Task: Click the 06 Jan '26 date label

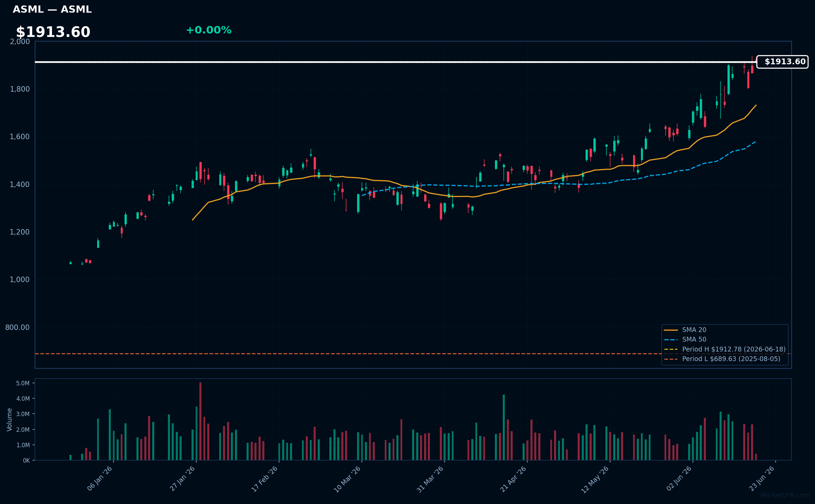Action: 100,479
